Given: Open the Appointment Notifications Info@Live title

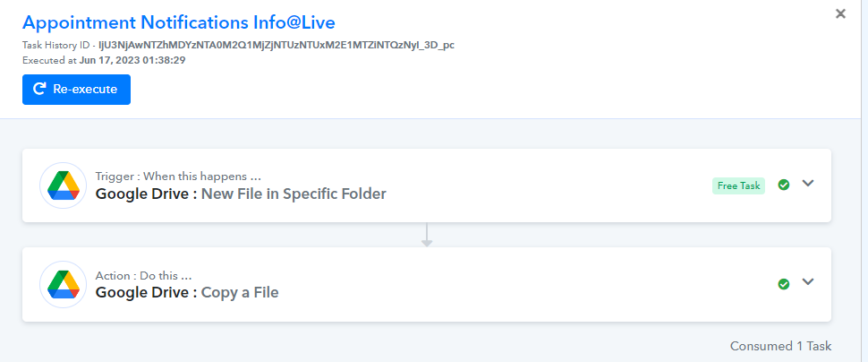Looking at the screenshot, I should point(179,22).
